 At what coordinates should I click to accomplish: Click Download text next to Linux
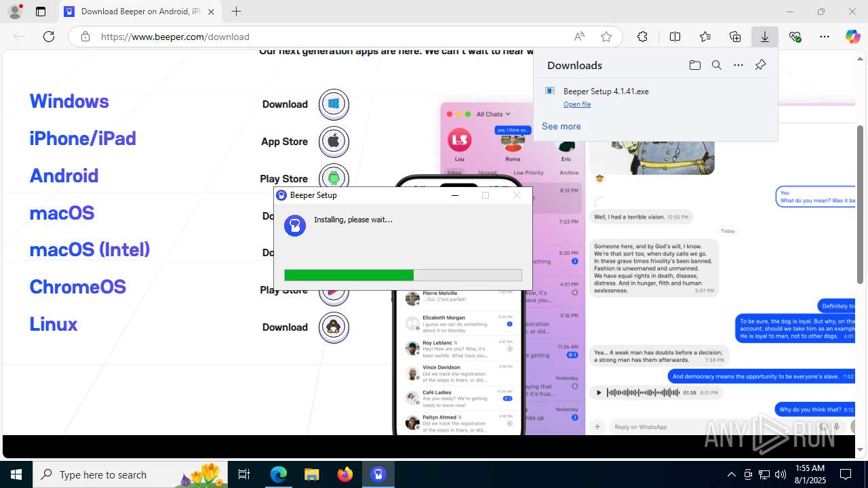pyautogui.click(x=285, y=327)
